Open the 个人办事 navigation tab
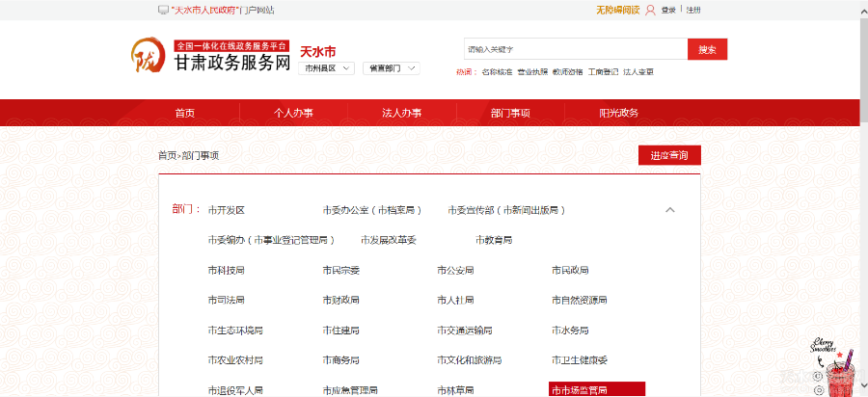Viewport: 868px width, 397px height. click(293, 113)
